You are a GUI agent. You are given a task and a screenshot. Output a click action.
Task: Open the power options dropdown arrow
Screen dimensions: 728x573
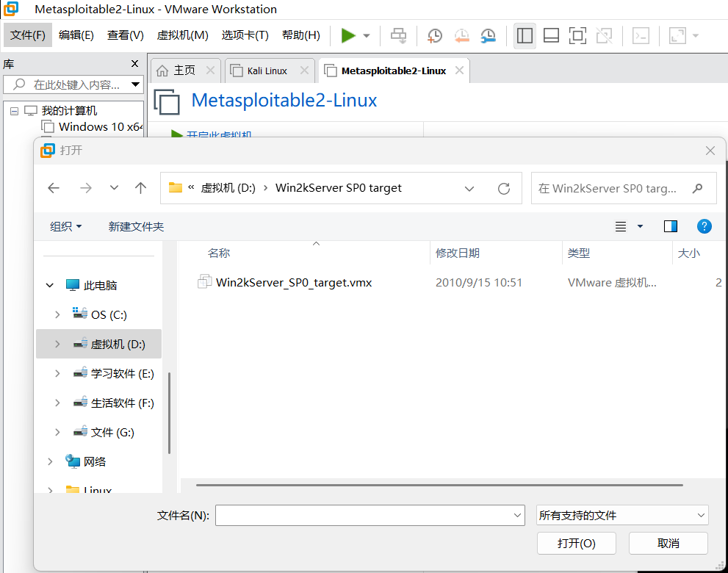pyautogui.click(x=367, y=36)
